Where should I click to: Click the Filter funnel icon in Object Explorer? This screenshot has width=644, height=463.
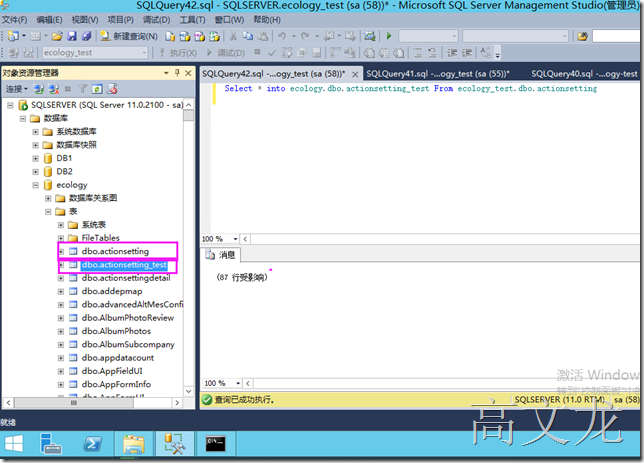[x=83, y=89]
